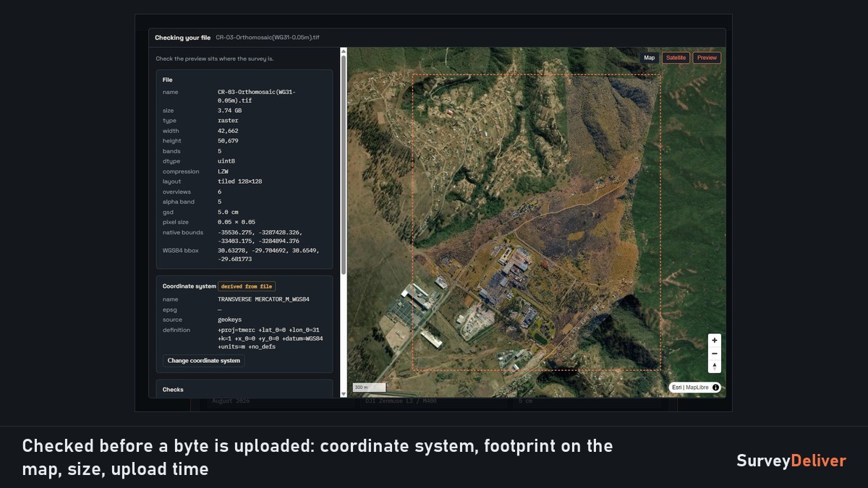Click the Checks section heading
This screenshot has width=868, height=488.
tap(173, 390)
